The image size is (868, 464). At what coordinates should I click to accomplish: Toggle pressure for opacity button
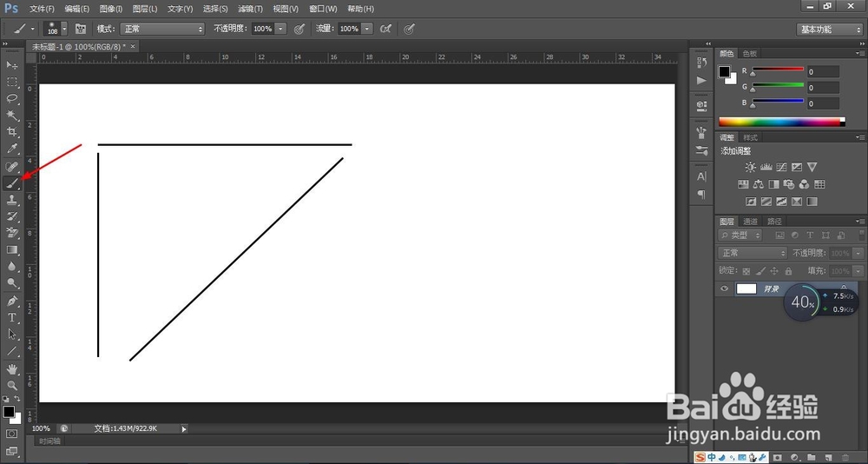click(299, 29)
